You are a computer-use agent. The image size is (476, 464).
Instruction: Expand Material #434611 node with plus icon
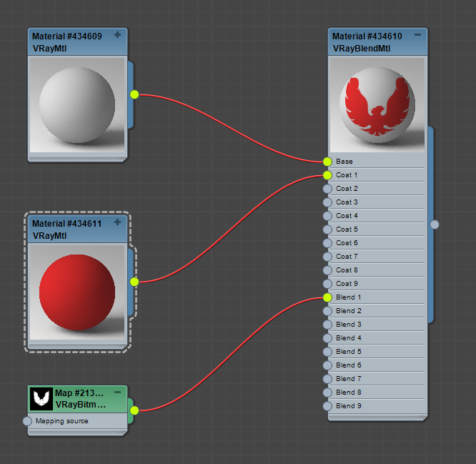pos(118,222)
